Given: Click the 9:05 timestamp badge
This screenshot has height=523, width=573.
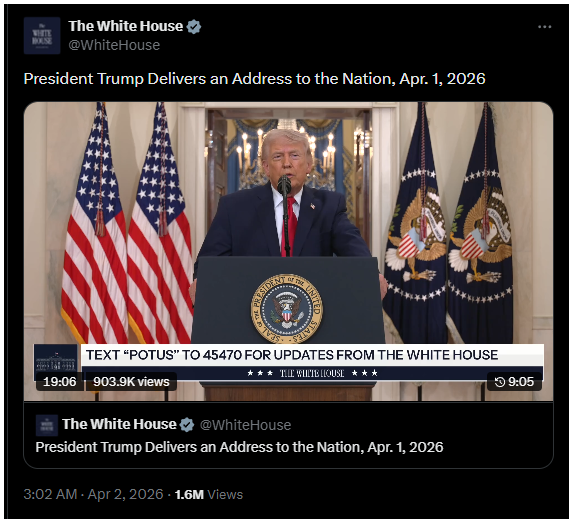Looking at the screenshot, I should (515, 382).
